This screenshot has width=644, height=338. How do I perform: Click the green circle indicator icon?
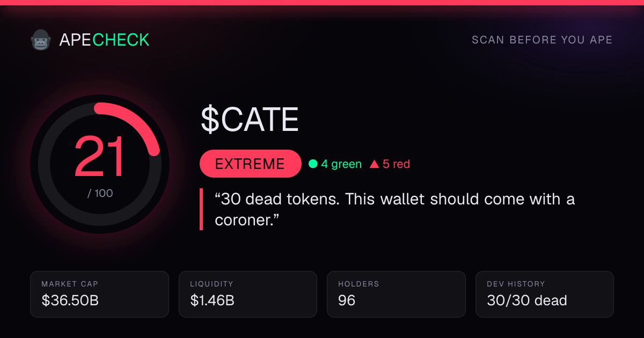[x=313, y=164]
